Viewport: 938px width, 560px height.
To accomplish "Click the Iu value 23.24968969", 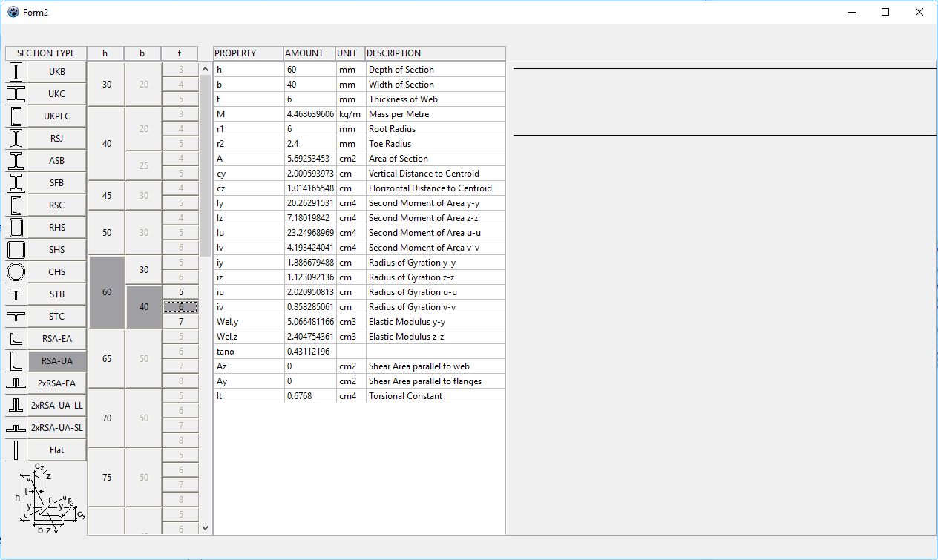I will pyautogui.click(x=310, y=233).
